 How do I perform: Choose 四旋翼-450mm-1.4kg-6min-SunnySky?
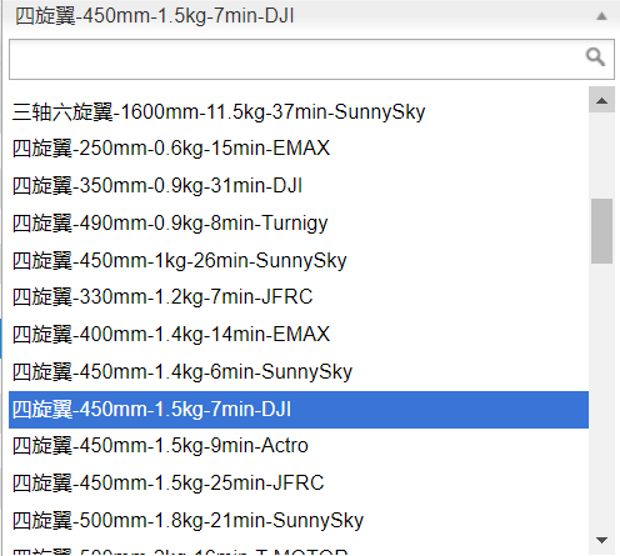pos(299,371)
